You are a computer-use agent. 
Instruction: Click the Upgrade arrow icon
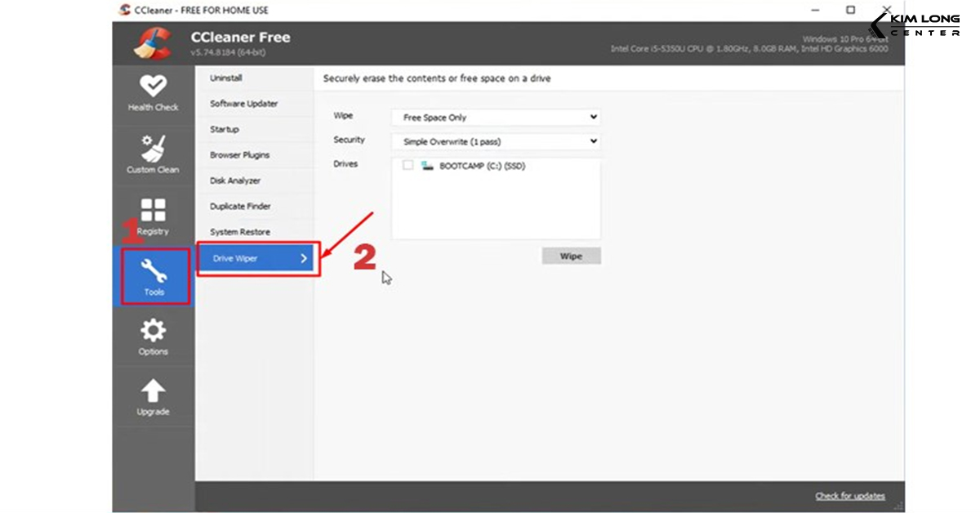click(153, 391)
